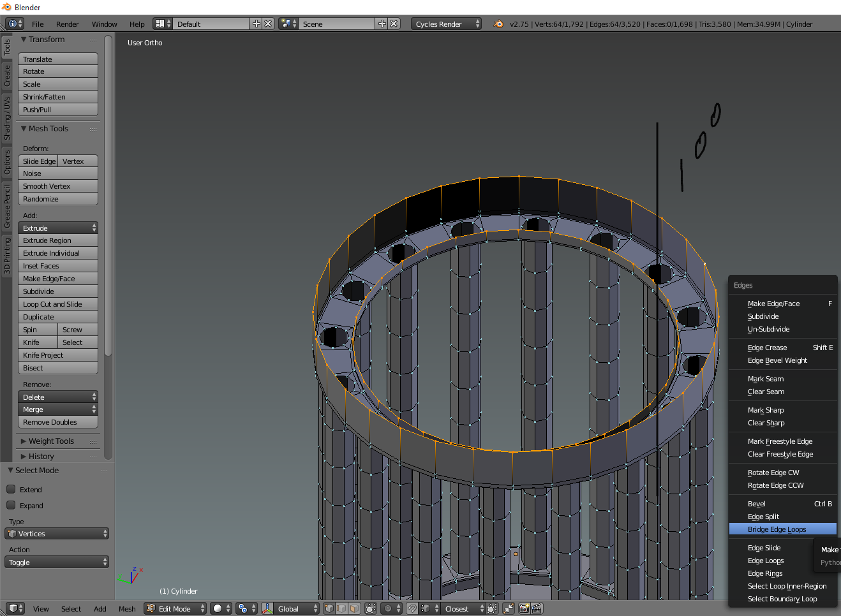Click the snap magnet icon

click(x=413, y=608)
